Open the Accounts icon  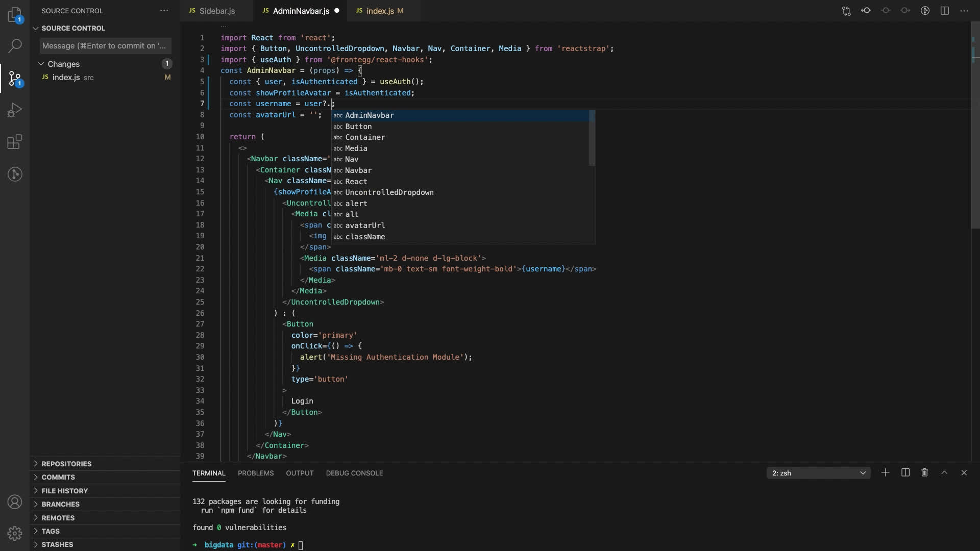coord(15,502)
